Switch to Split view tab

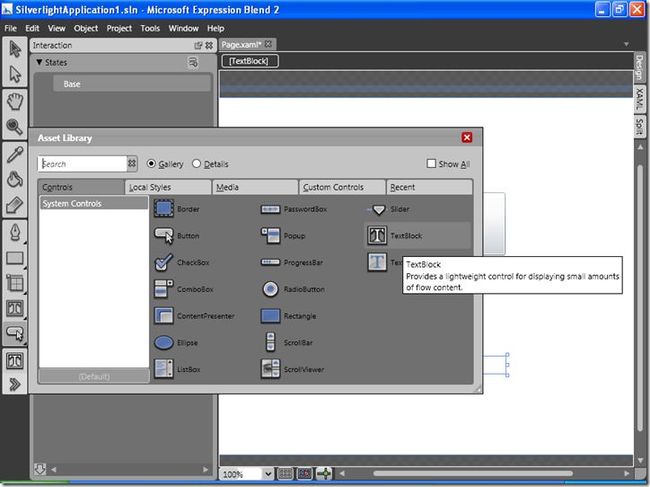[640, 126]
